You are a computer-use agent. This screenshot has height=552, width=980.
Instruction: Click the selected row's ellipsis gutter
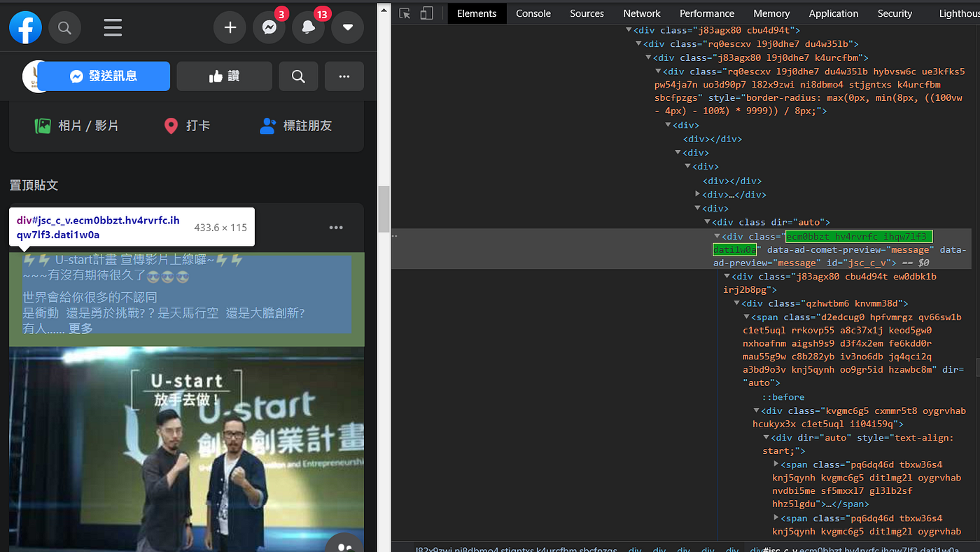[395, 236]
